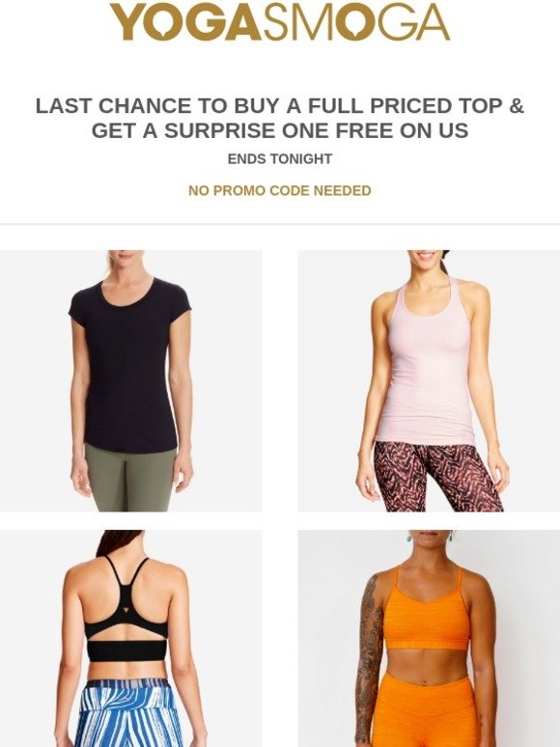
Task: Click 'No Promo Code Needed' link
Action: coord(280,190)
